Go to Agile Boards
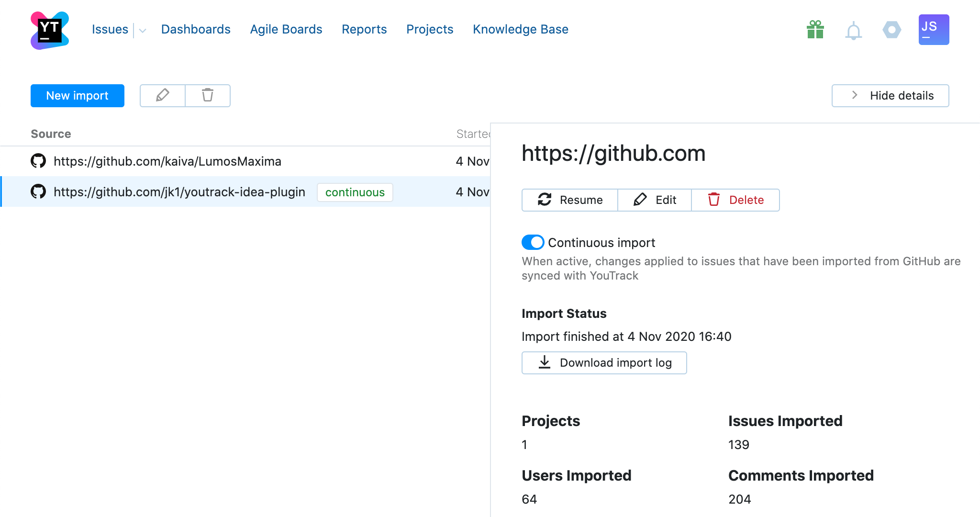The height and width of the screenshot is (517, 980). coord(286,29)
